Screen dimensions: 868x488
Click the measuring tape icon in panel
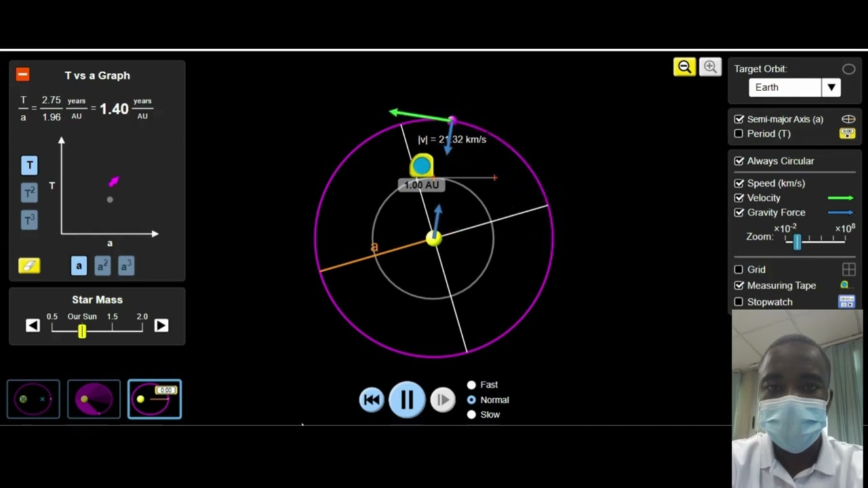tap(845, 285)
